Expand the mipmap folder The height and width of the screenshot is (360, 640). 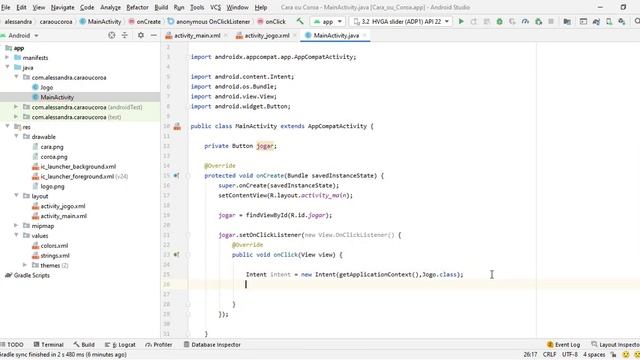click(x=16, y=226)
